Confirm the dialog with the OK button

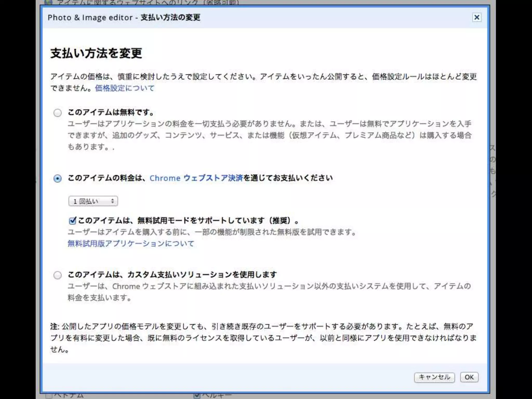(469, 377)
